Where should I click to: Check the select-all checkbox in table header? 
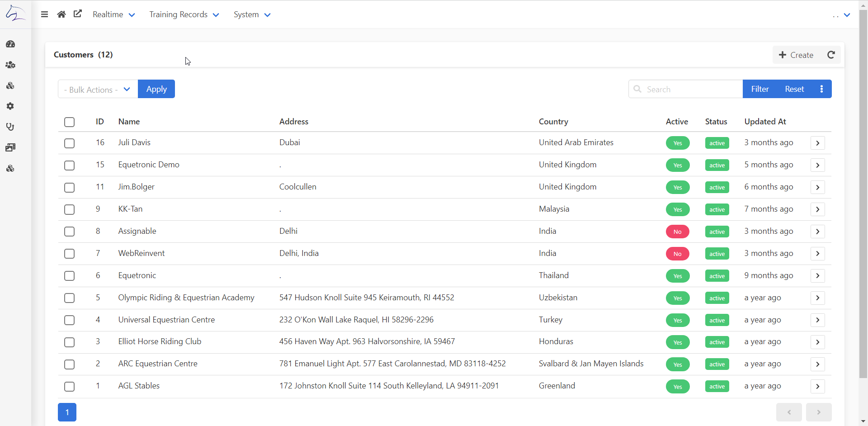click(69, 122)
